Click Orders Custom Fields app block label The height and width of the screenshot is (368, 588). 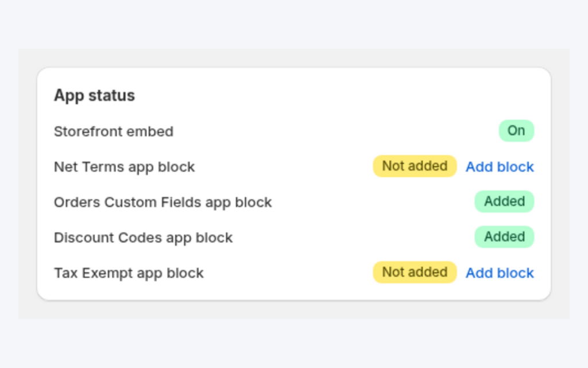coord(163,202)
